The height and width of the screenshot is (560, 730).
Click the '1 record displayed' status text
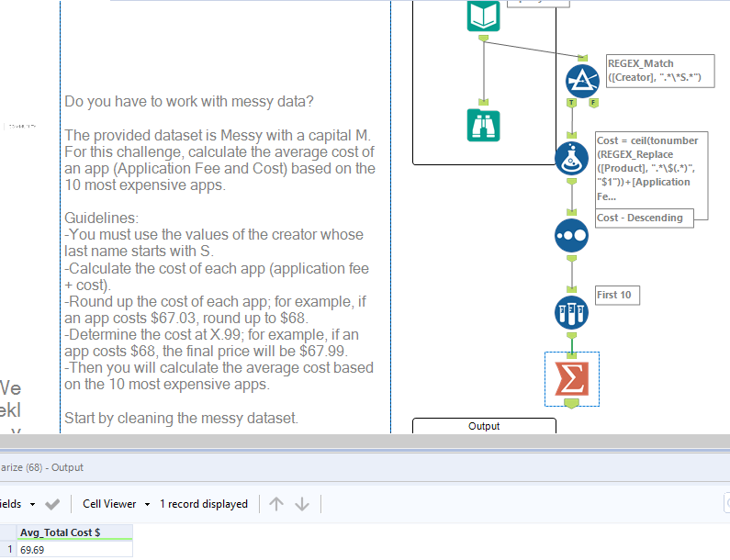(204, 504)
